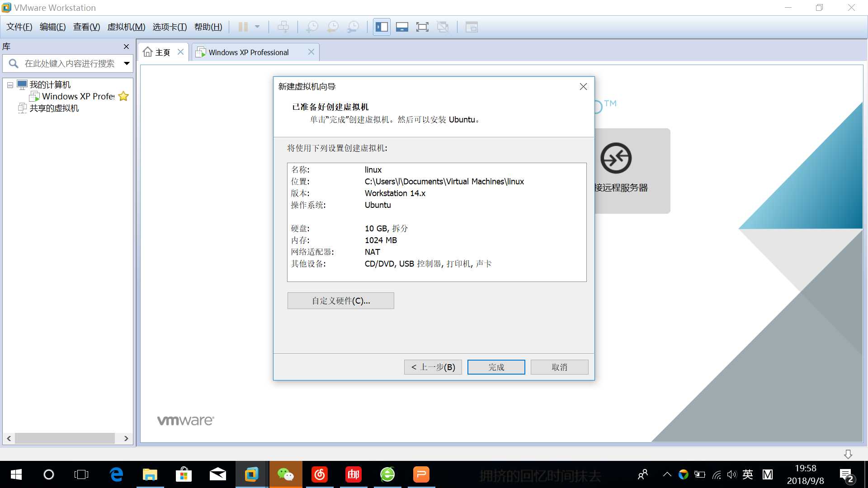Click the take snapshot clock icon

tap(312, 27)
